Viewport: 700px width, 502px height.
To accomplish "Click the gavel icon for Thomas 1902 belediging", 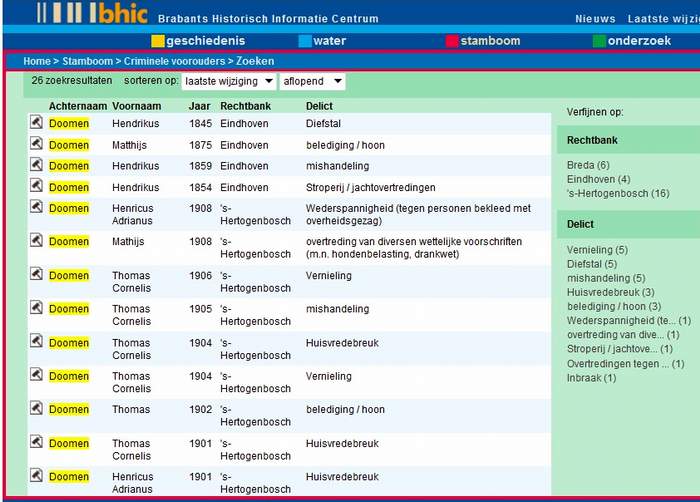I will pyautogui.click(x=35, y=408).
